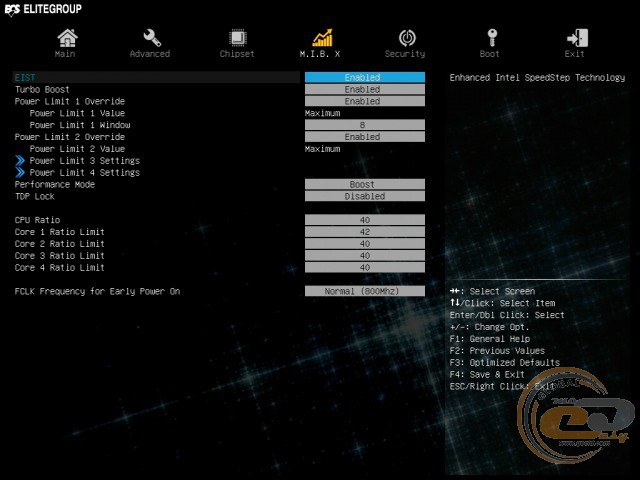
Task: Click the +/-: Change Opt. hint
Action: click(x=489, y=327)
